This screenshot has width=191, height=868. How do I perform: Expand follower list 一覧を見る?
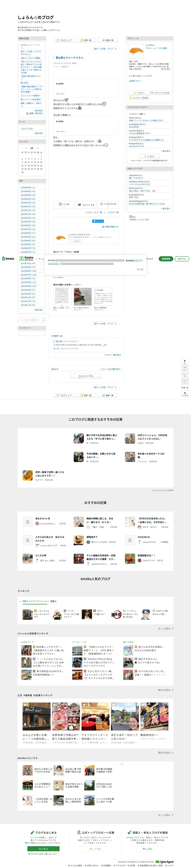pyautogui.click(x=165, y=151)
